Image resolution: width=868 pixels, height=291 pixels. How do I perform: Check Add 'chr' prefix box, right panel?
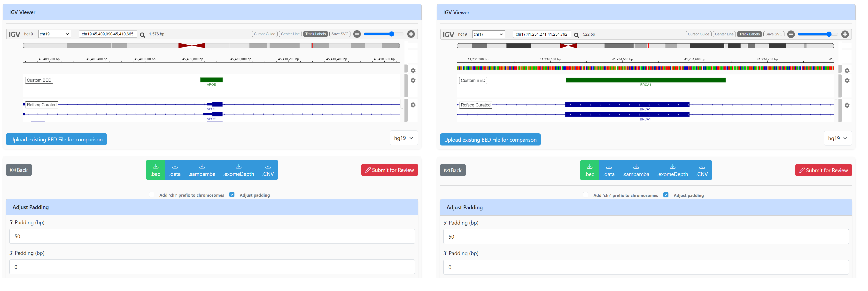point(586,195)
